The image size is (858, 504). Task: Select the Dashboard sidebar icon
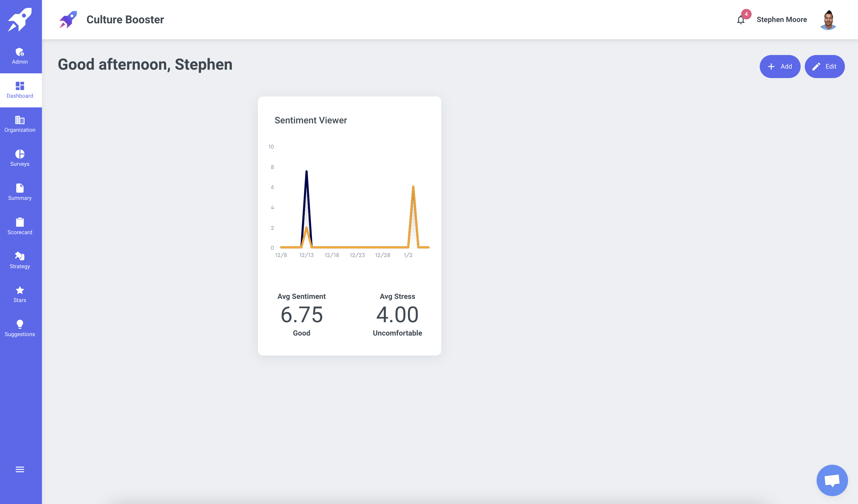point(20,86)
